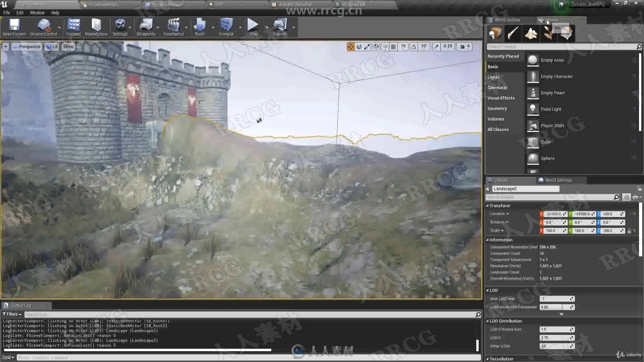Viewport: 644px width, 362px height.
Task: Select the Paint mode brush icon
Action: tap(513, 34)
